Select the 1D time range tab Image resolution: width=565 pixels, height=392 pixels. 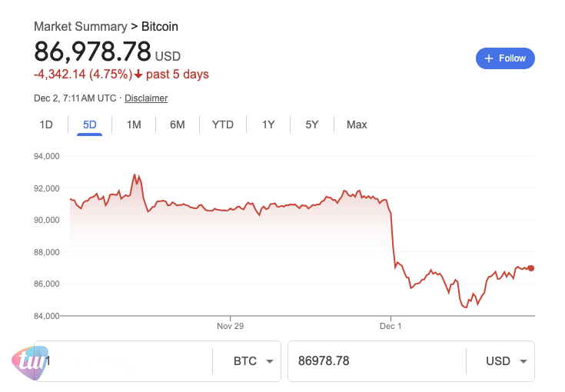[46, 125]
